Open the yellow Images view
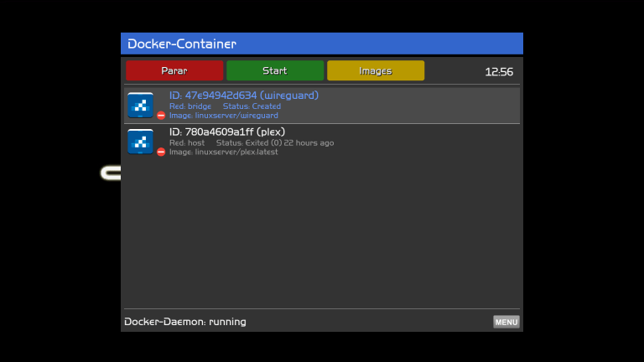 tap(375, 71)
